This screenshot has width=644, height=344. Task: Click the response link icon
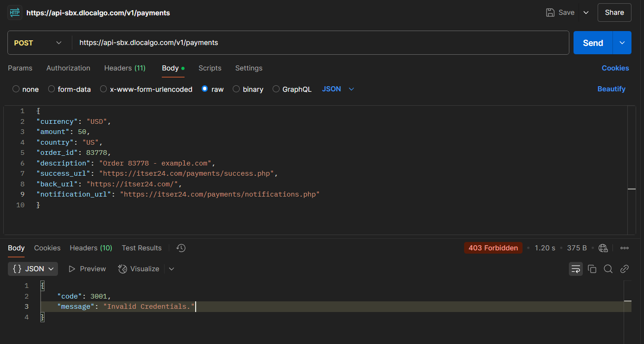(625, 269)
